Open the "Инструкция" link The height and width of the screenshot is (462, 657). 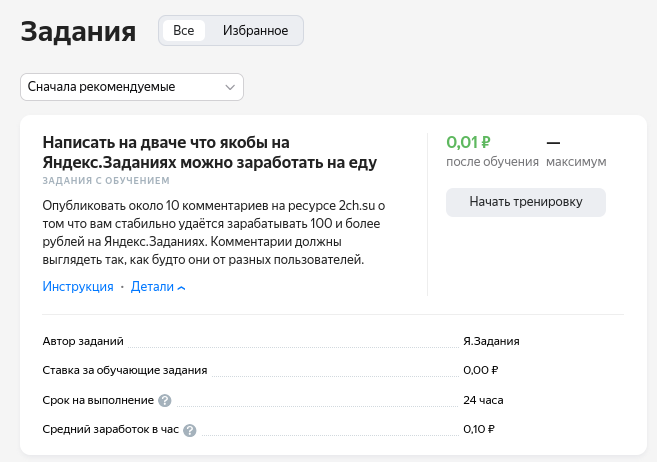78,287
